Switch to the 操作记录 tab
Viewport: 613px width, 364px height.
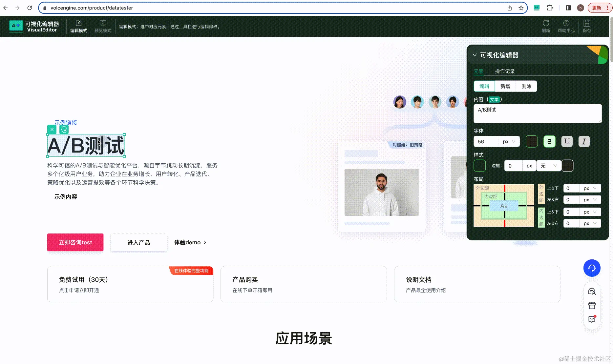505,71
